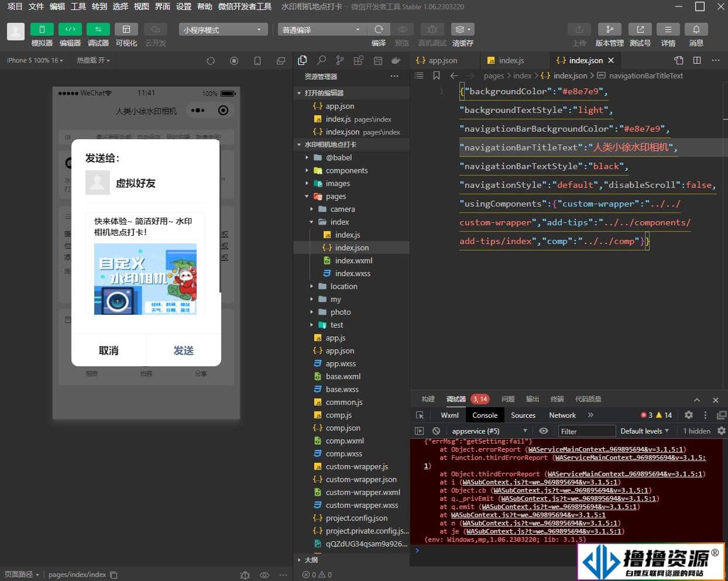Image resolution: width=728 pixels, height=581 pixels.
Task: Click the Real Device Debug icon
Action: pyautogui.click(x=432, y=29)
